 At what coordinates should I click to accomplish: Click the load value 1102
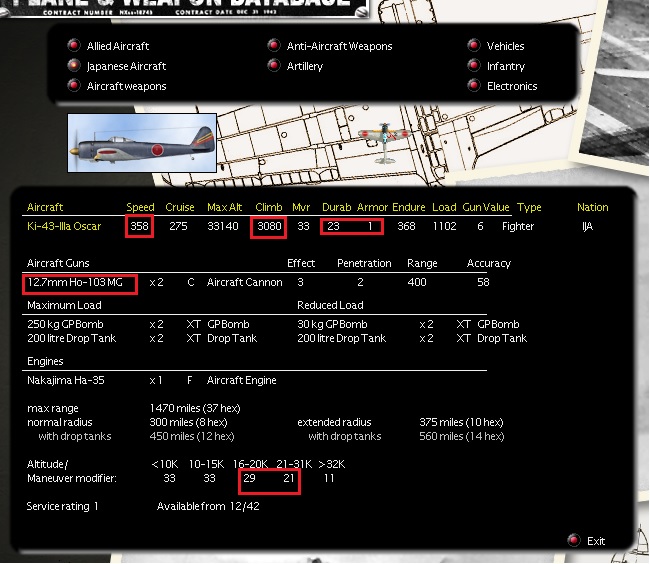444,226
